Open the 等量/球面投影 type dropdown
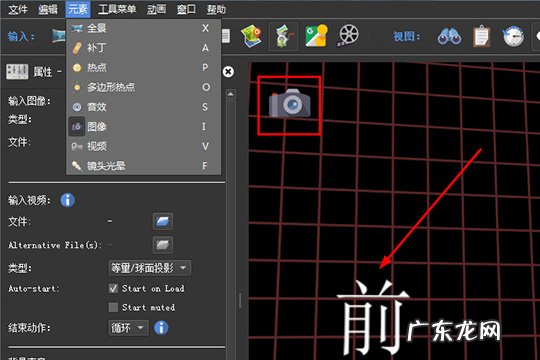The width and height of the screenshot is (540, 360). tap(150, 268)
